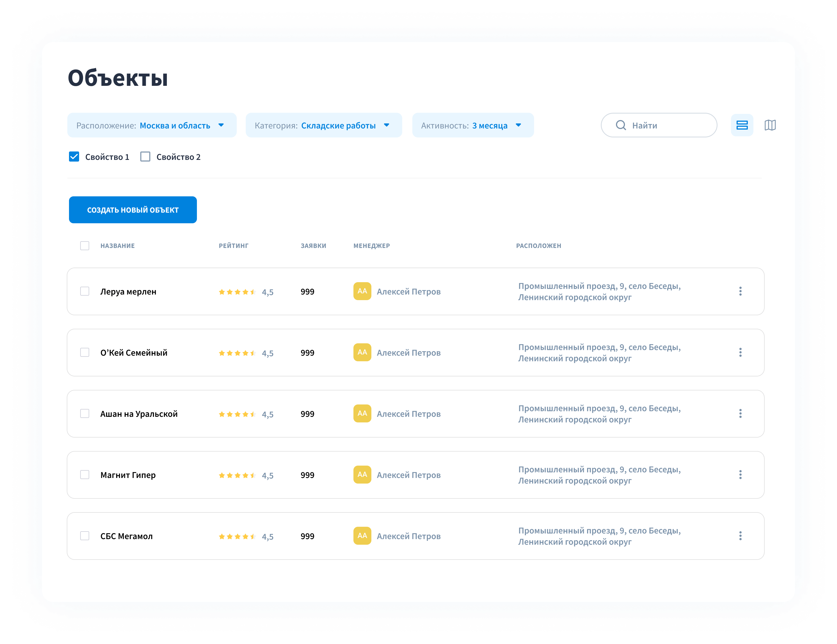Select the Магнит Гипер row checkbox
837x644 pixels.
point(85,475)
